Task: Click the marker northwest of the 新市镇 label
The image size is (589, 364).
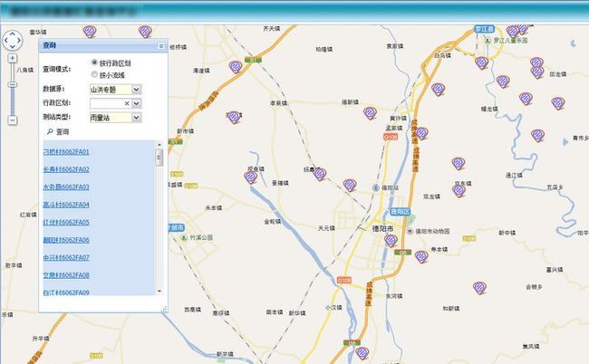Action: (x=234, y=118)
